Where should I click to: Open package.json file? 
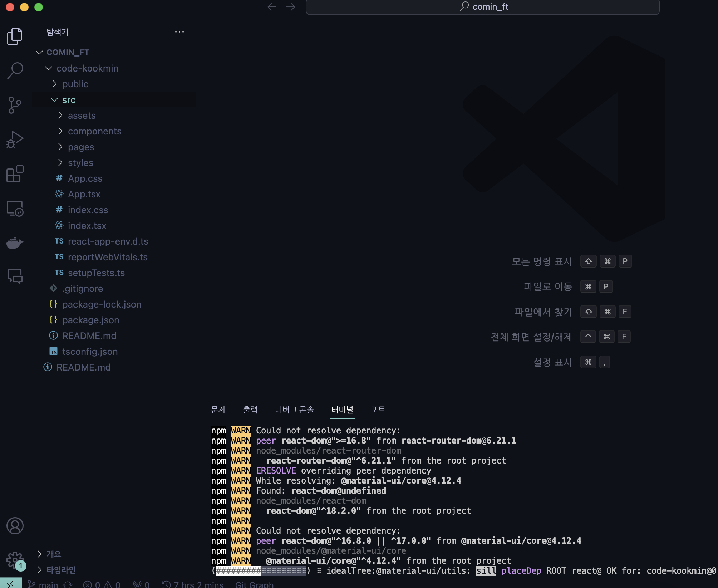(x=90, y=320)
